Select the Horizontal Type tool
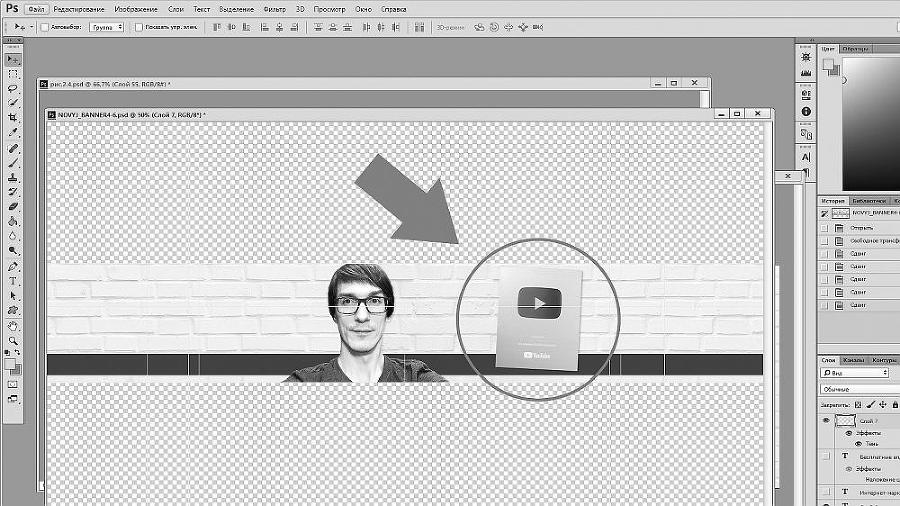This screenshot has height=506, width=900. coord(13,282)
